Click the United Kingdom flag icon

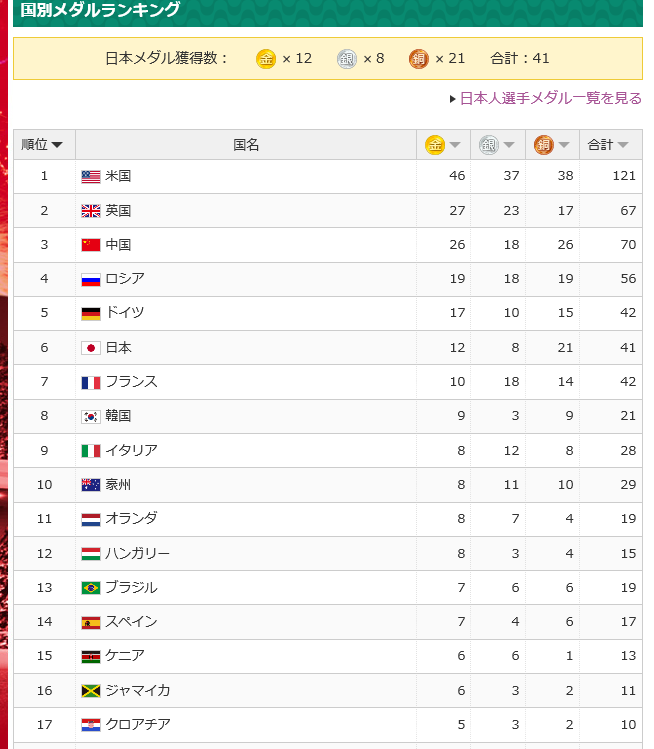pos(91,211)
